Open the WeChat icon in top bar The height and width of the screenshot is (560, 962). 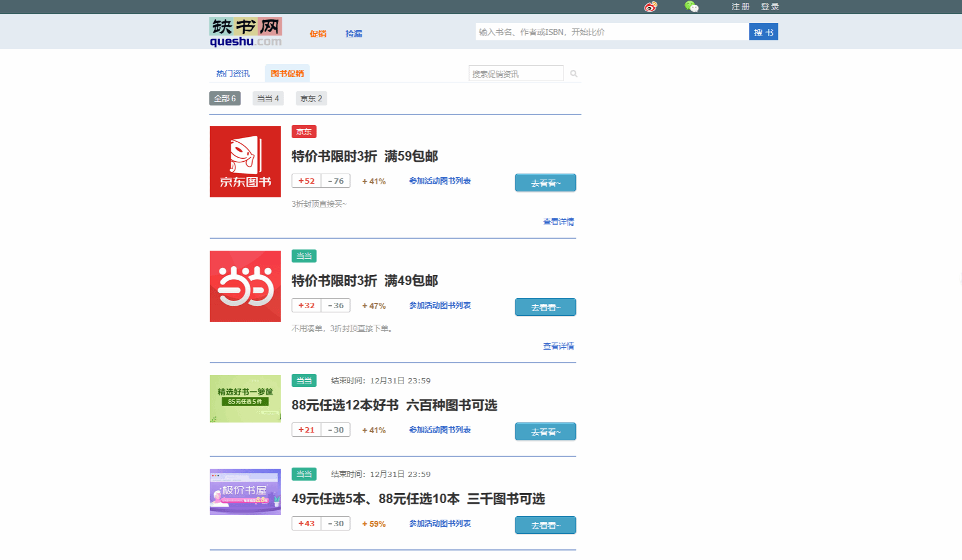tap(691, 7)
